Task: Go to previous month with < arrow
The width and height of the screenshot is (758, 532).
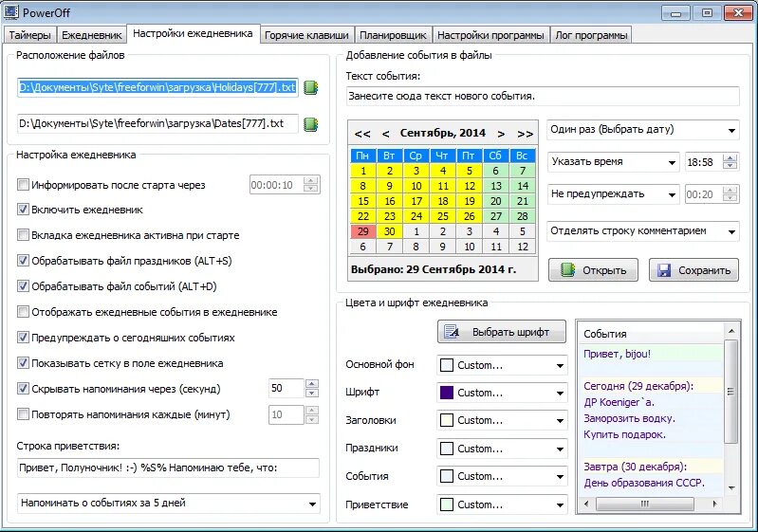Action: (385, 134)
